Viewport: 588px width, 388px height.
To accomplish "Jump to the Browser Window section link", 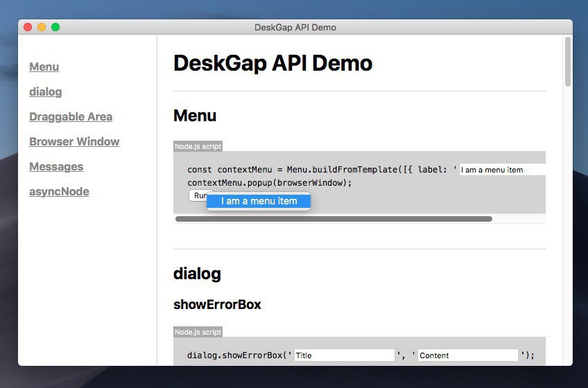I will coord(74,141).
